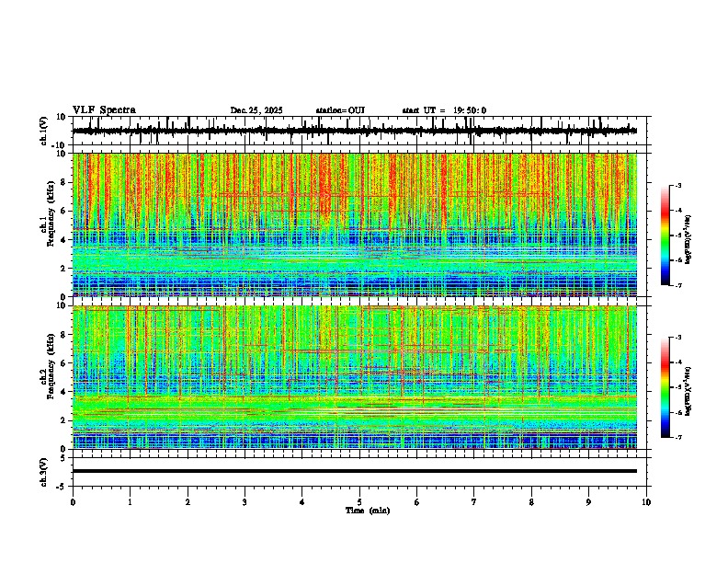Viewport: 728px width, 563px height.
Task: Click the 'ch.1(V)' axis label
Action: [44, 131]
